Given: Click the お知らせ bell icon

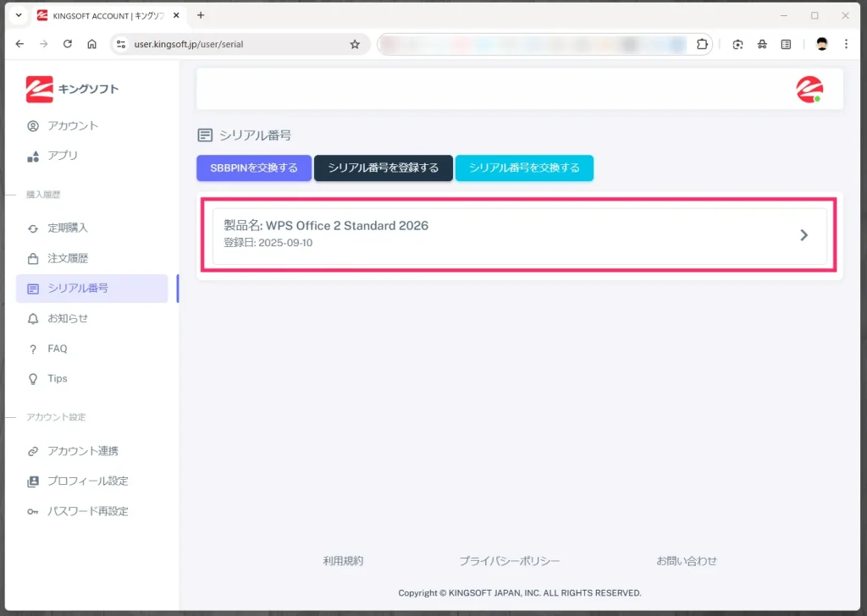Looking at the screenshot, I should pyautogui.click(x=33, y=319).
